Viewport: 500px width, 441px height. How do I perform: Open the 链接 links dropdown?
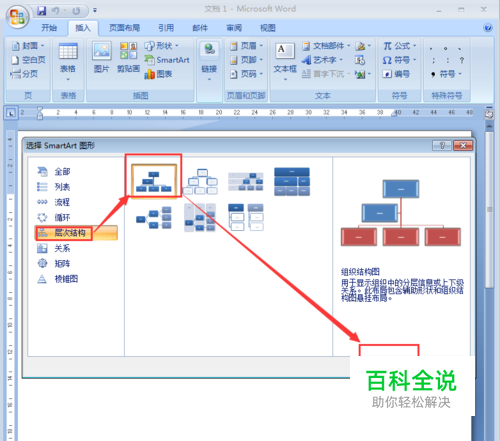coord(209,62)
